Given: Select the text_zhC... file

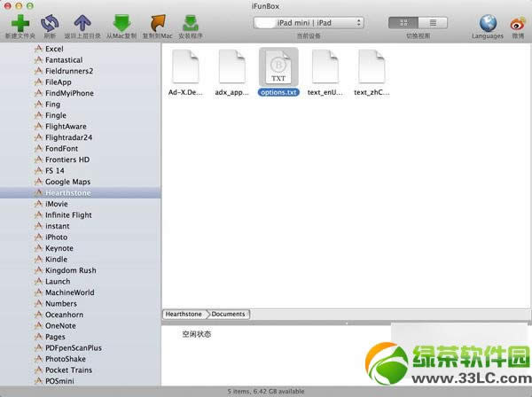Looking at the screenshot, I should pyautogui.click(x=373, y=69).
